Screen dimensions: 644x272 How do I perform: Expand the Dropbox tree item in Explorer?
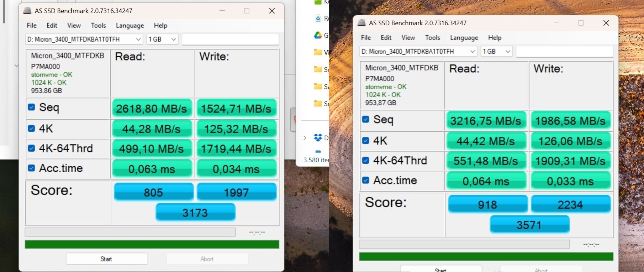(305, 138)
